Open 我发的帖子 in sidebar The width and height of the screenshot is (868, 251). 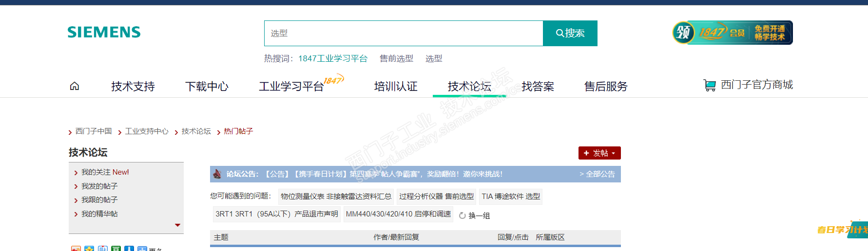99,186
